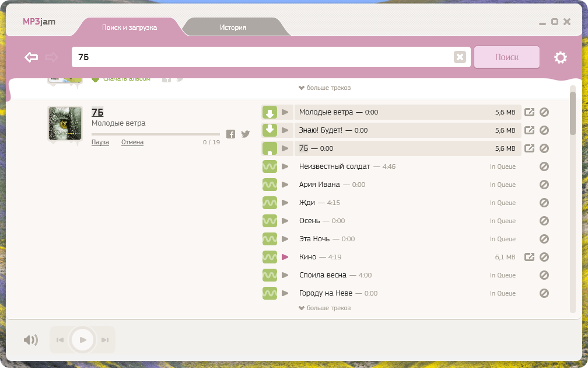Click the queue wave icon for Неизвестный солдат
The height and width of the screenshot is (368, 588).
[x=269, y=166]
